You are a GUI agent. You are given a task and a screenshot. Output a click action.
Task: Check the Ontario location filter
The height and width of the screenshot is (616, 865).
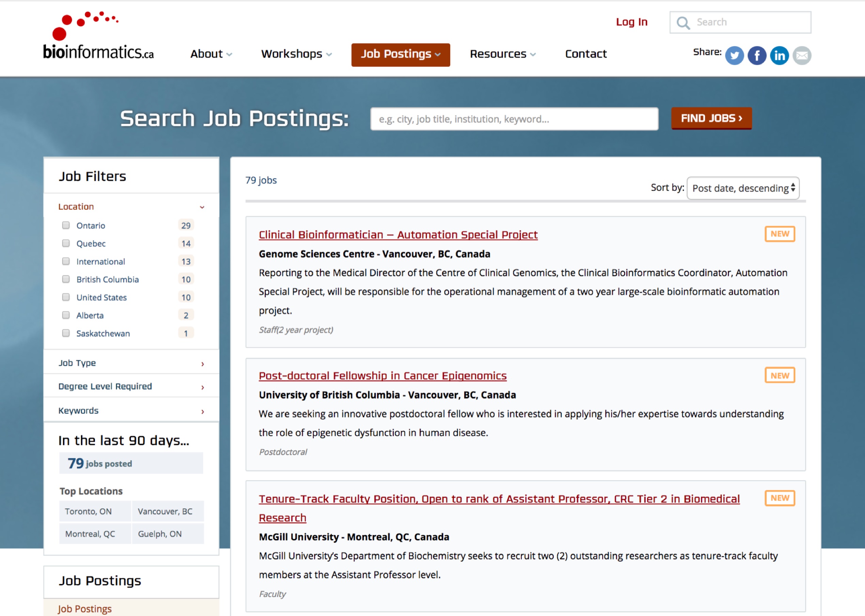coord(66,225)
